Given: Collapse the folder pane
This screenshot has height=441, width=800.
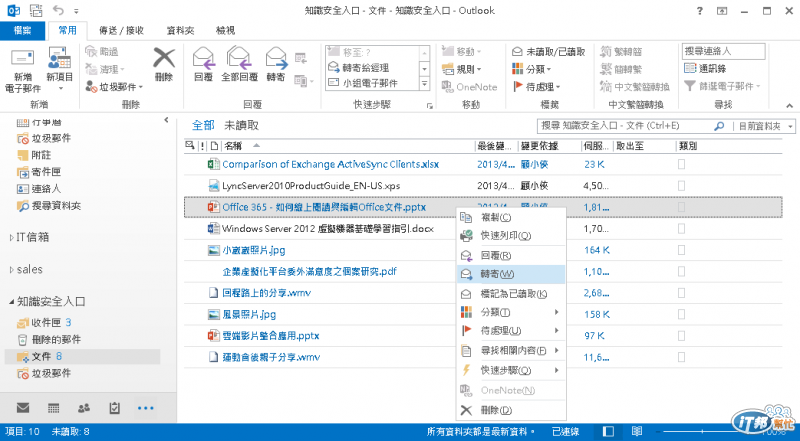Looking at the screenshot, I should [x=166, y=120].
